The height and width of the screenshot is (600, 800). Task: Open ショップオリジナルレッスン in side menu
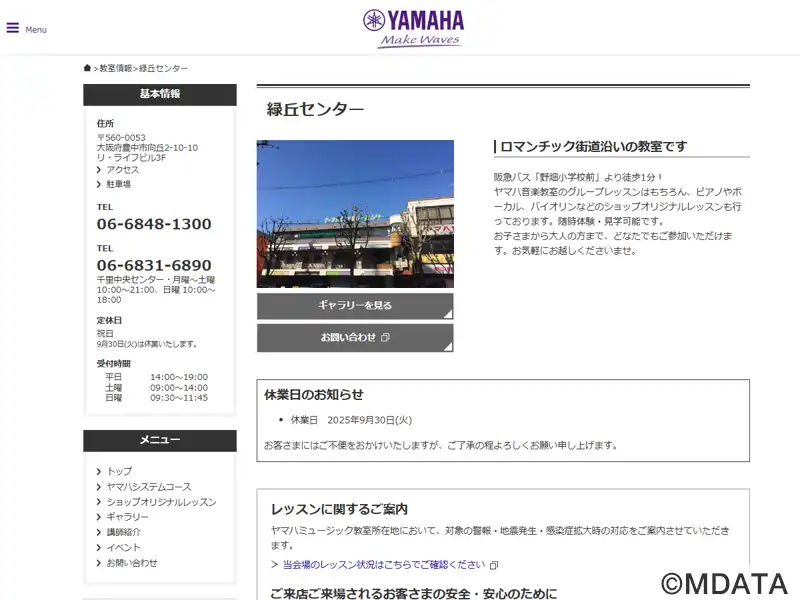pos(161,502)
